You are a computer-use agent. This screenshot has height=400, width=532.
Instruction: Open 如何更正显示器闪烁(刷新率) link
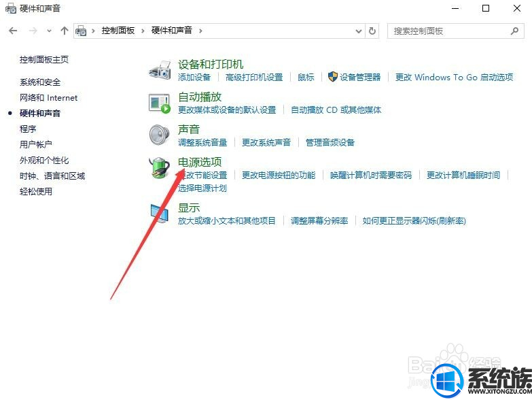pos(414,221)
